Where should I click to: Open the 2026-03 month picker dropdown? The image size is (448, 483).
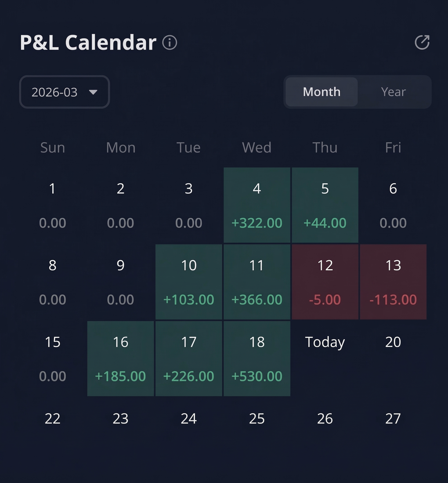point(64,92)
